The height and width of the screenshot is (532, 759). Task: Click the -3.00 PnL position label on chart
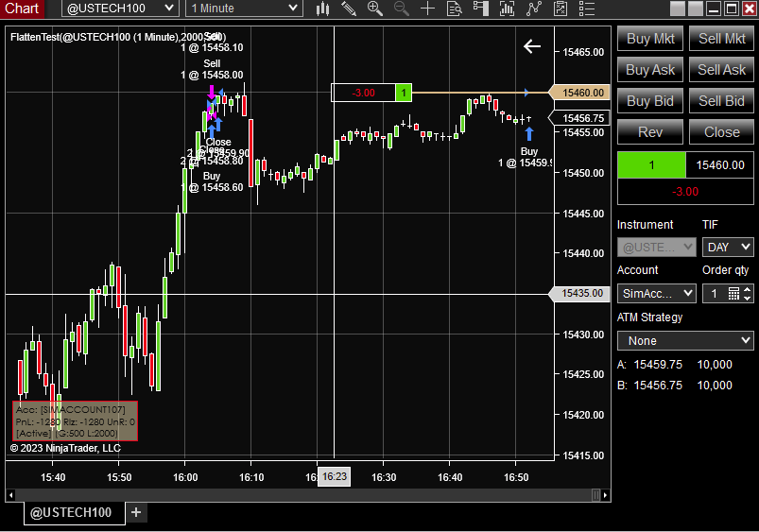click(x=364, y=93)
